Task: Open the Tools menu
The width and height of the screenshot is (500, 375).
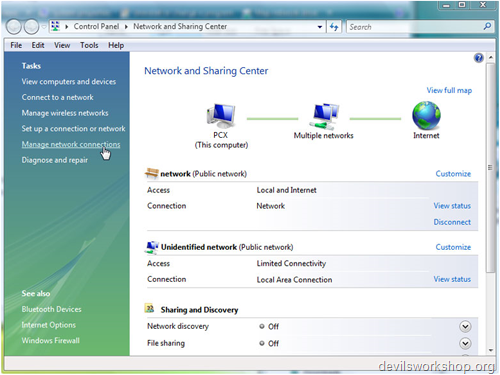Action: coord(89,45)
